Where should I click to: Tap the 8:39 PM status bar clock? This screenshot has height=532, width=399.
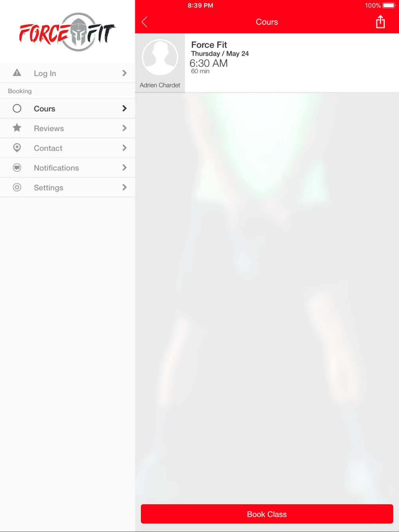point(200,6)
